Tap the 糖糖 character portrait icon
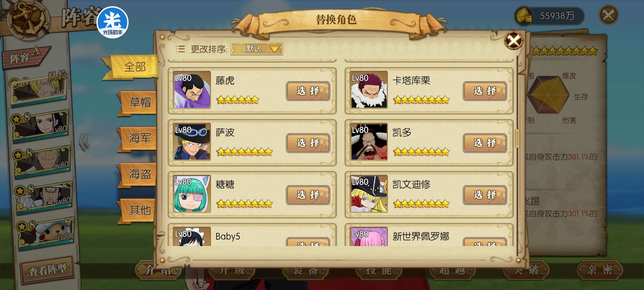Image resolution: width=644 pixels, height=290 pixels. point(192,194)
